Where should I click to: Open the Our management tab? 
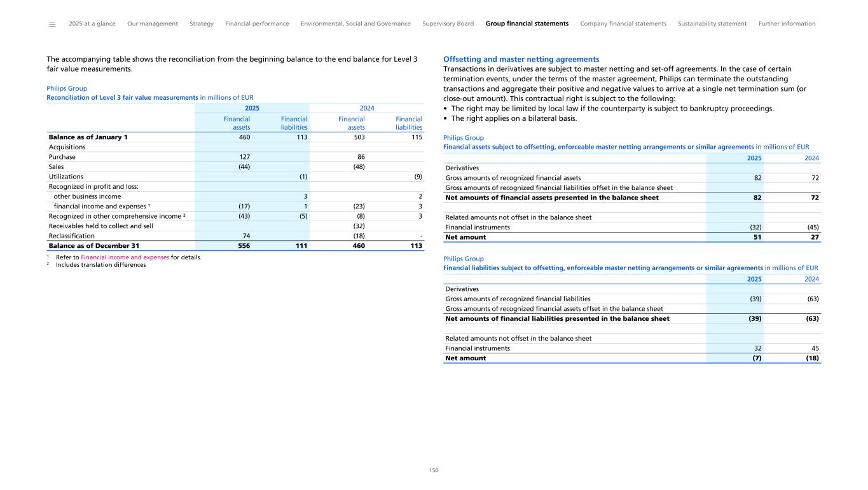[x=153, y=24]
